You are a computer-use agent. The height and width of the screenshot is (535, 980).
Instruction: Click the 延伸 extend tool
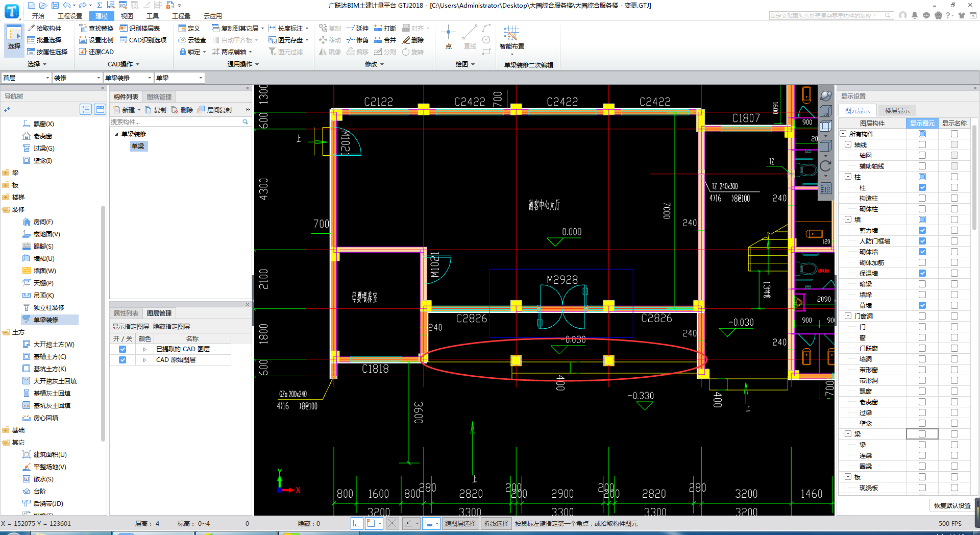point(358,28)
